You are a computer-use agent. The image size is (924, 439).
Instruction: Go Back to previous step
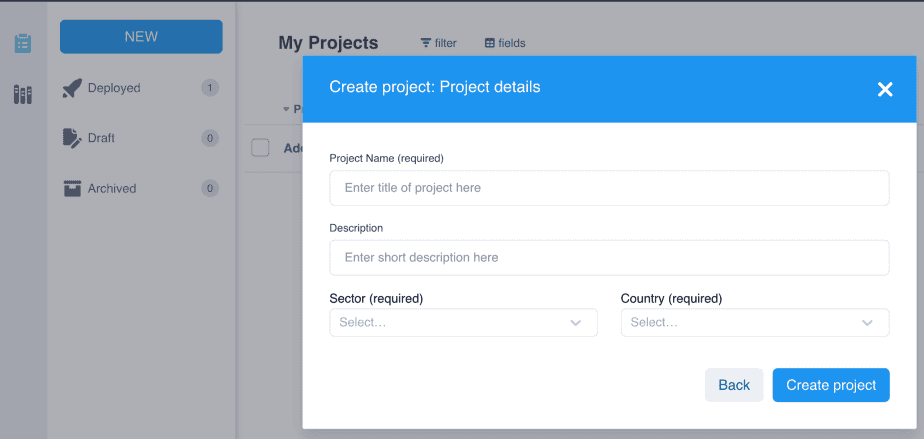click(733, 385)
